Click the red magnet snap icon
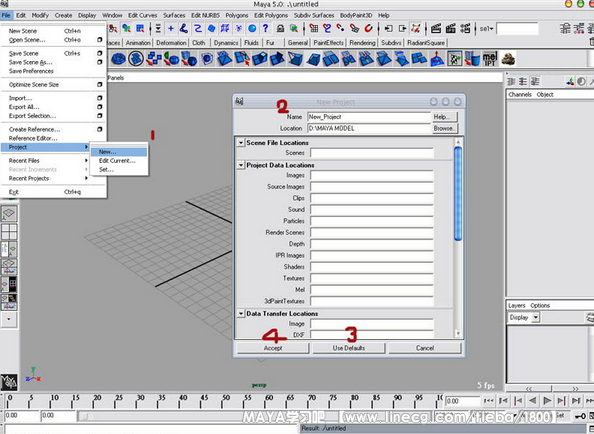The width and height of the screenshot is (594, 434). pyautogui.click(x=368, y=28)
